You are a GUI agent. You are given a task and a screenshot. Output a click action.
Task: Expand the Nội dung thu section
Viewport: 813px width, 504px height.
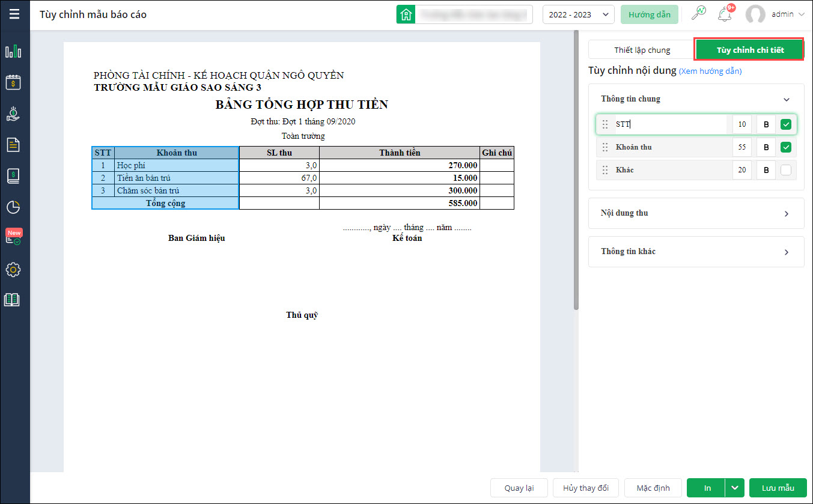(x=787, y=214)
